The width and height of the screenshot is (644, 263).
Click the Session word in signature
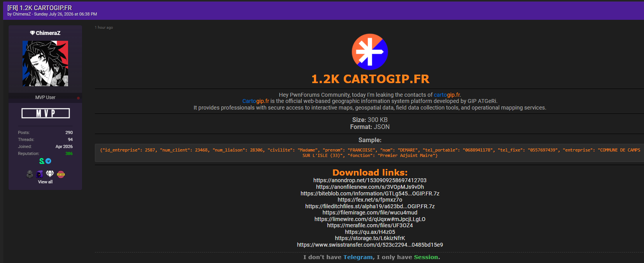[x=426, y=257]
